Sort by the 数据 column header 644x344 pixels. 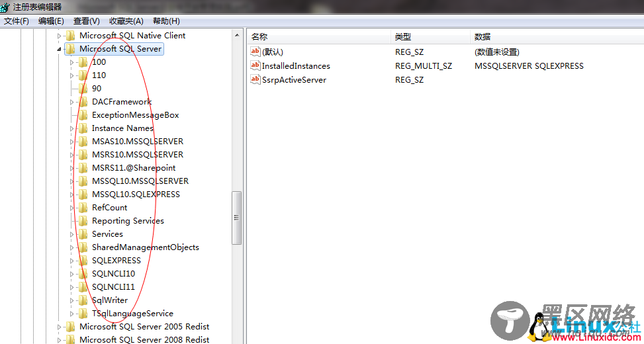tap(557, 36)
